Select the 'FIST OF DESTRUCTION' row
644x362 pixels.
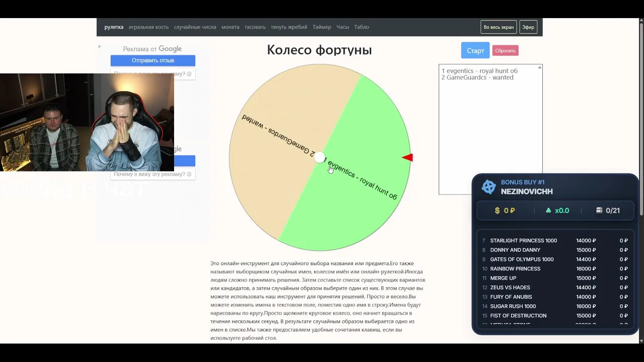555,316
